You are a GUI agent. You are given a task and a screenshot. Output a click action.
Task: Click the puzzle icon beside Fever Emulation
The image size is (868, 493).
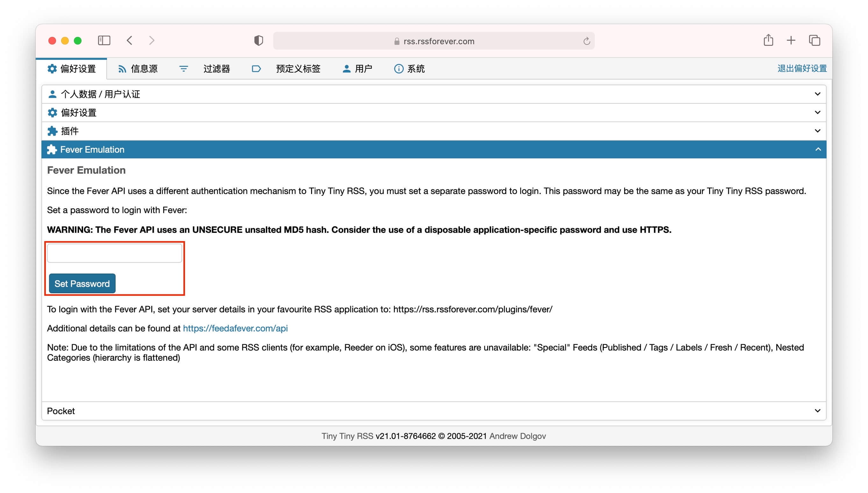[52, 149]
